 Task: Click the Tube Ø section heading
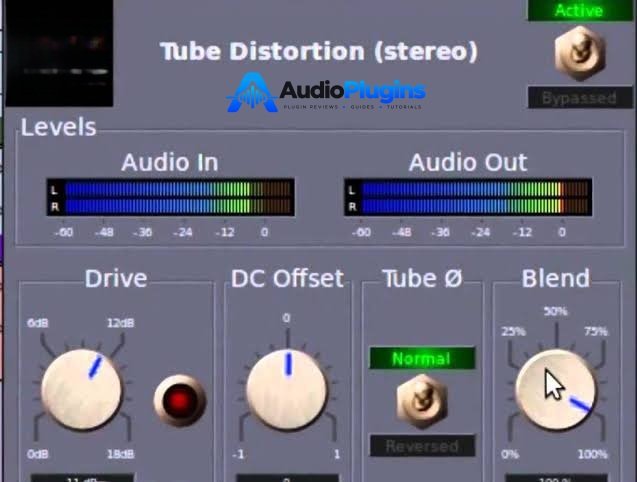point(422,278)
